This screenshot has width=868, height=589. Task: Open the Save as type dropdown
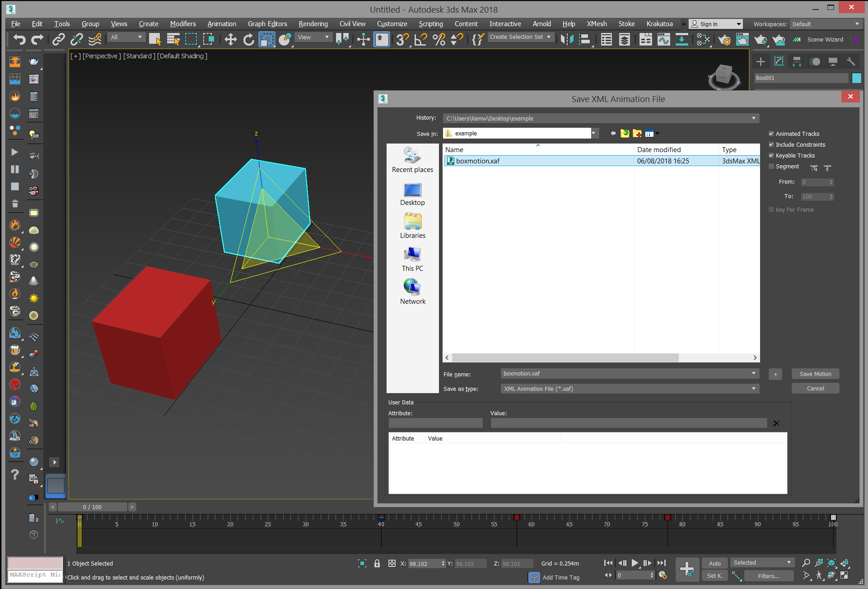pyautogui.click(x=753, y=389)
